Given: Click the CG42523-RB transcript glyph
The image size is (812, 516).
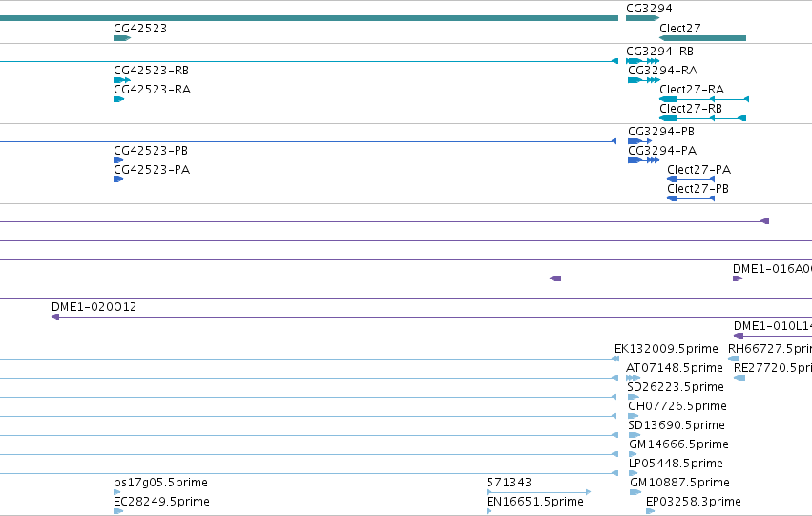Looking at the screenshot, I should 122,80.
